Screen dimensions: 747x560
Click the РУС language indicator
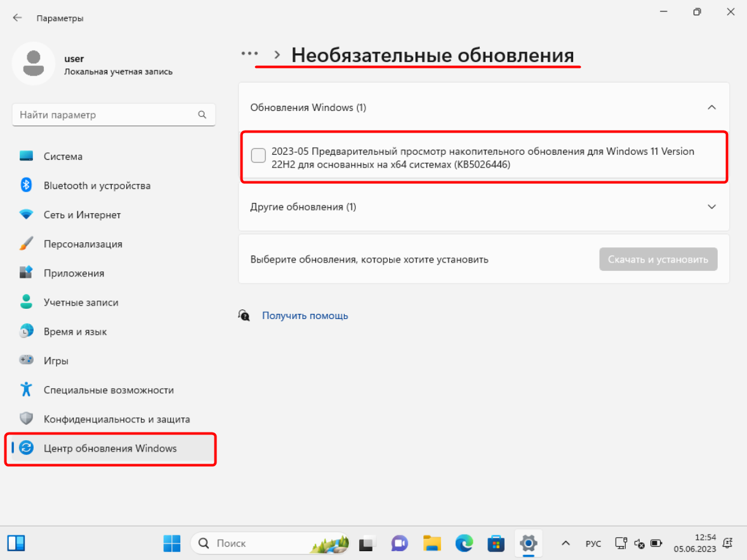(593, 544)
